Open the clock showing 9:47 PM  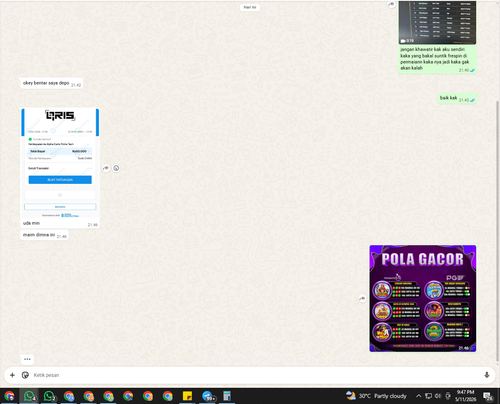465,396
